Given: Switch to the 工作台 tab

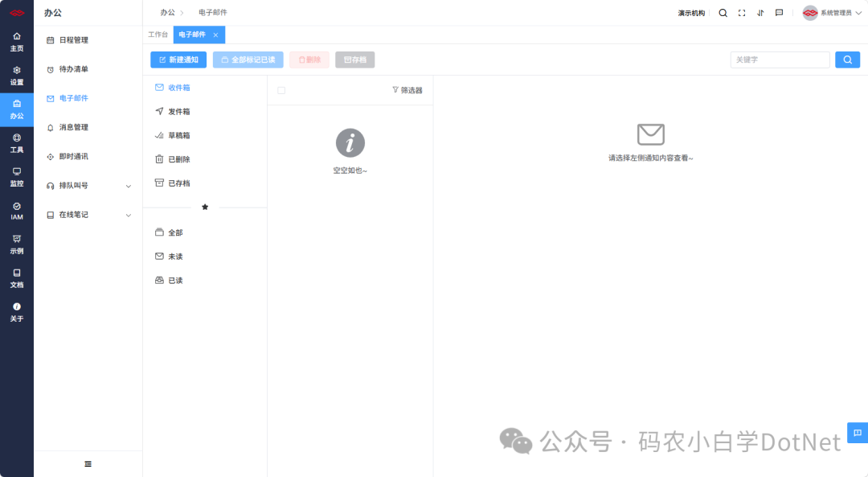Looking at the screenshot, I should coord(158,35).
